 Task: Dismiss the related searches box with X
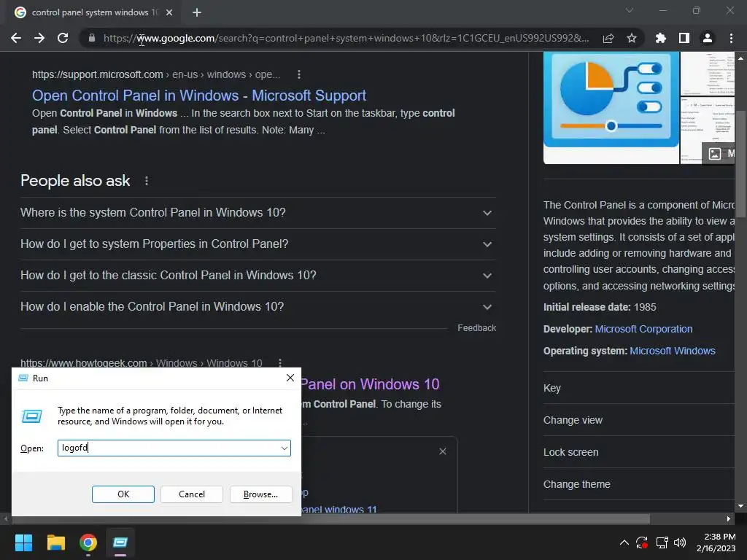[443, 451]
